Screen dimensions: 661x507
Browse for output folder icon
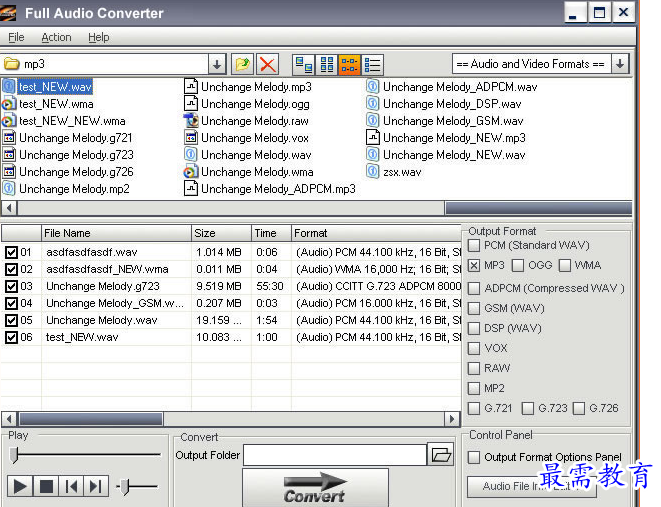tap(441, 455)
